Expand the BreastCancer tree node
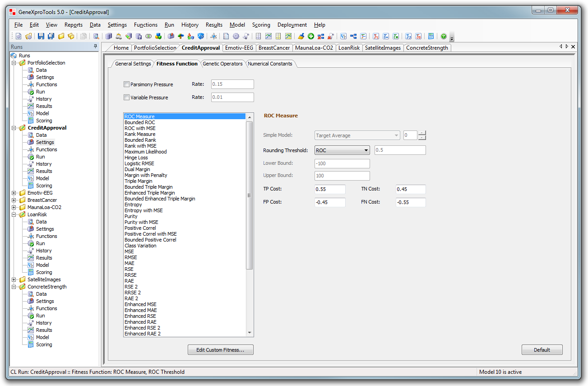Screen dimensions: 588x386 click(x=14, y=200)
